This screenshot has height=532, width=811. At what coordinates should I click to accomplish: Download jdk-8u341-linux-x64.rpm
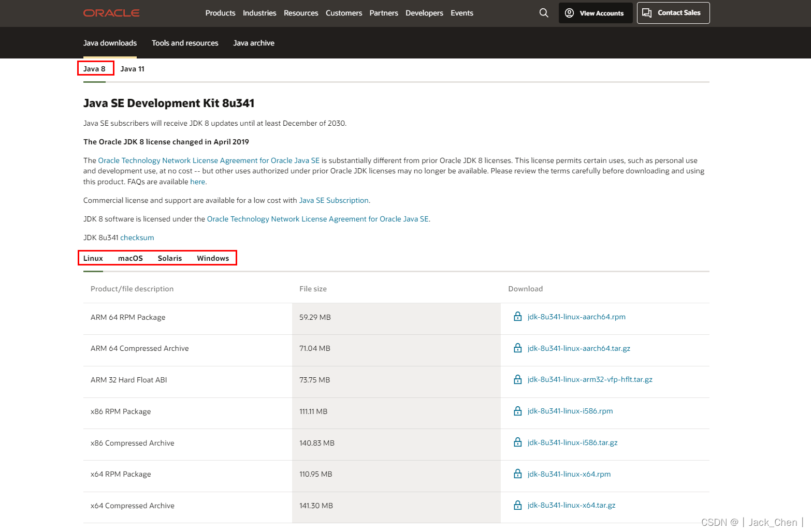coord(569,474)
